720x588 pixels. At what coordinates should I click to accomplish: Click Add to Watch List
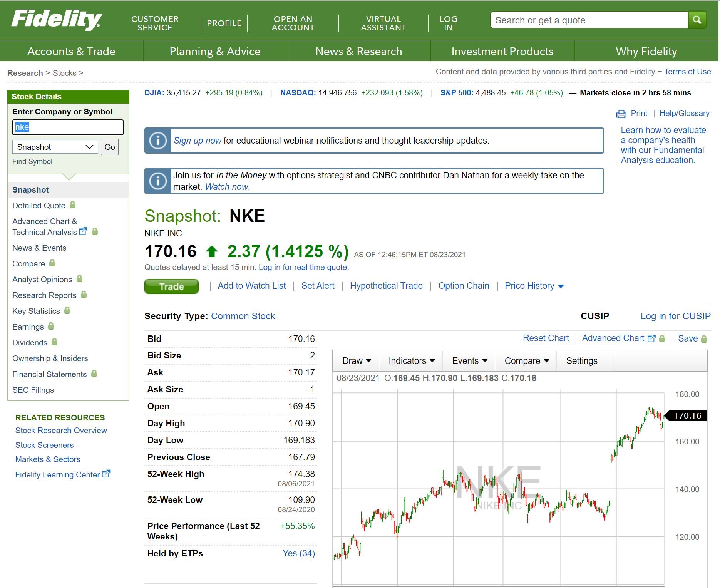252,286
